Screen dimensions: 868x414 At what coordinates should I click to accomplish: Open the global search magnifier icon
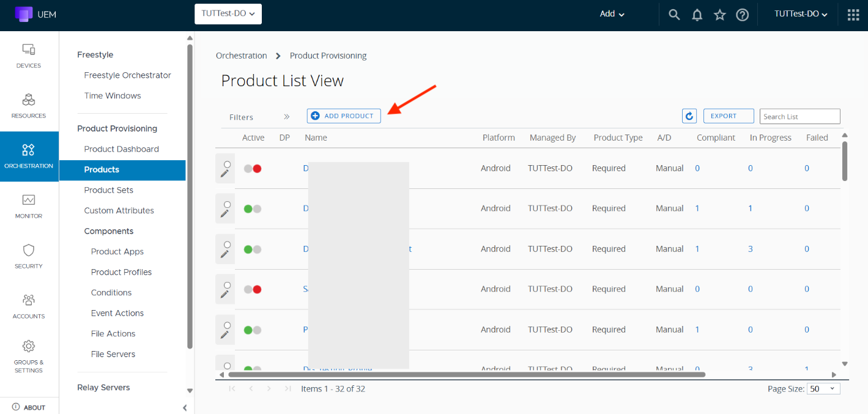coord(674,15)
